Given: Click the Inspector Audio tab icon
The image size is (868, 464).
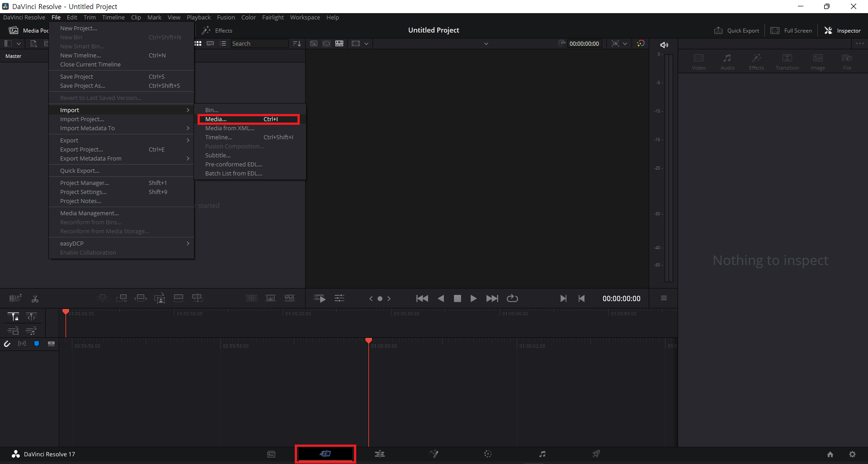Looking at the screenshot, I should (727, 62).
